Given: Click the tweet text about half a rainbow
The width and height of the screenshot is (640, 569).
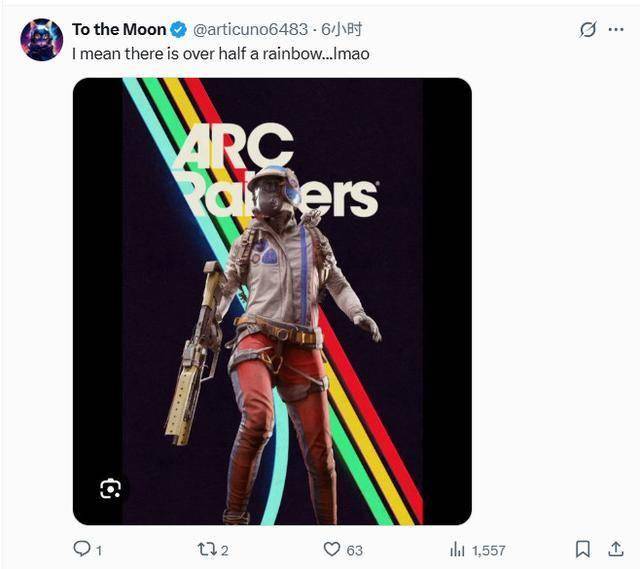Looking at the screenshot, I should [220, 53].
